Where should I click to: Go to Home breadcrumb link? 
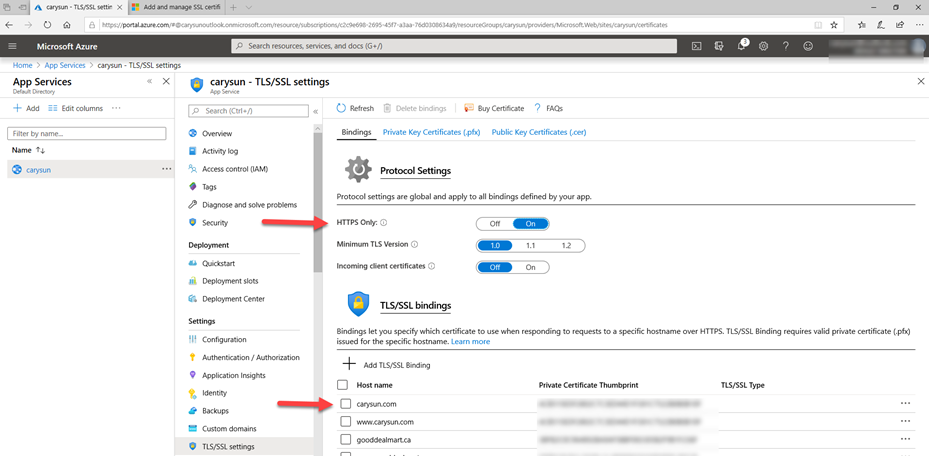23,65
